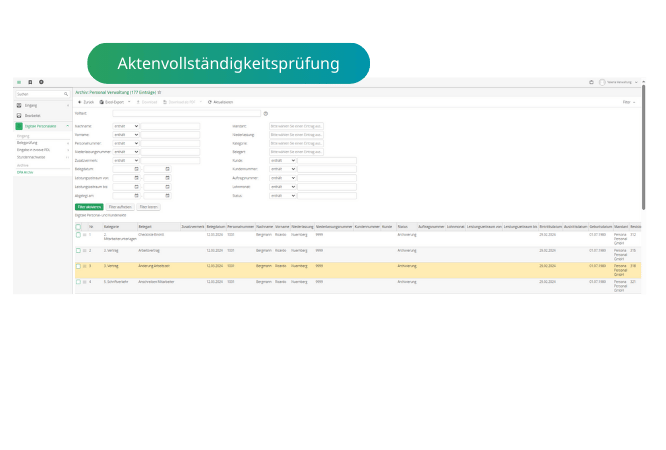Click the magnifier icon in search box

[x=66, y=94]
